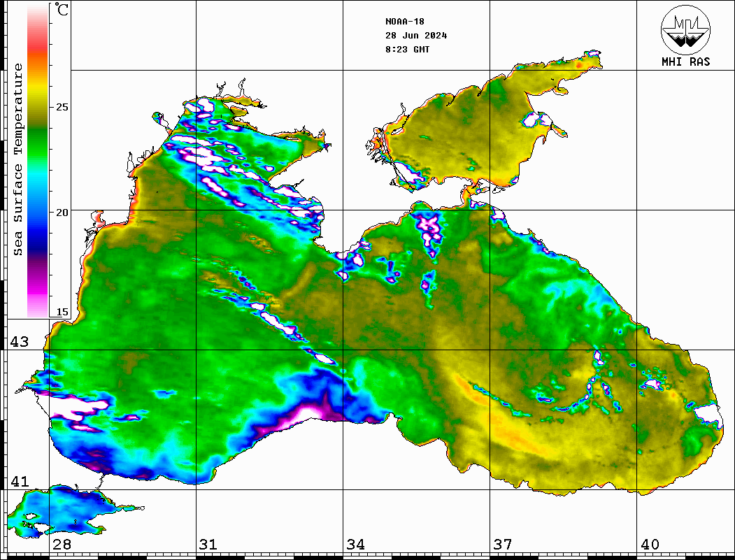Click the '25' value on the color scale

[x=62, y=107]
